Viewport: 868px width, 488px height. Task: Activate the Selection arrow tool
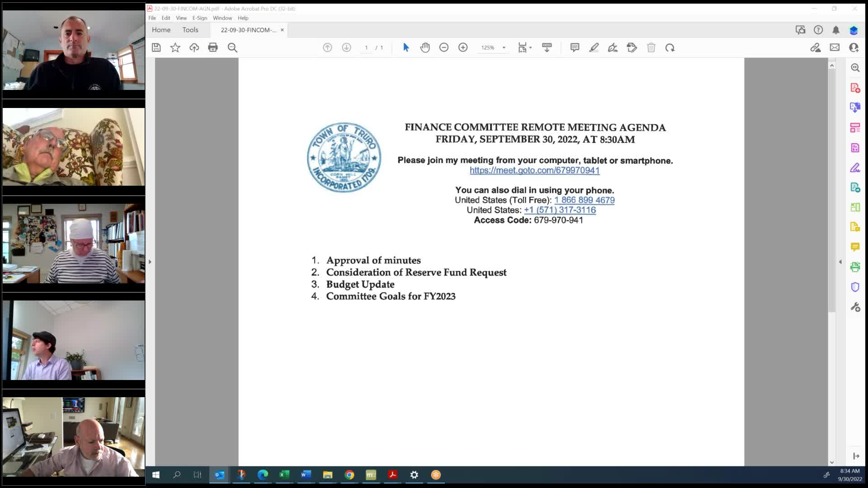click(406, 47)
